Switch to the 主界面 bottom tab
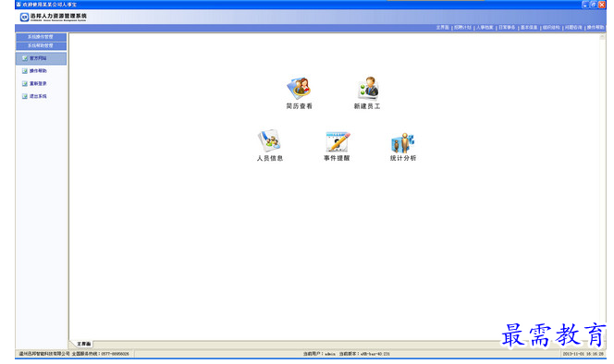Viewport: 614px width, 364px height. pyautogui.click(x=83, y=344)
